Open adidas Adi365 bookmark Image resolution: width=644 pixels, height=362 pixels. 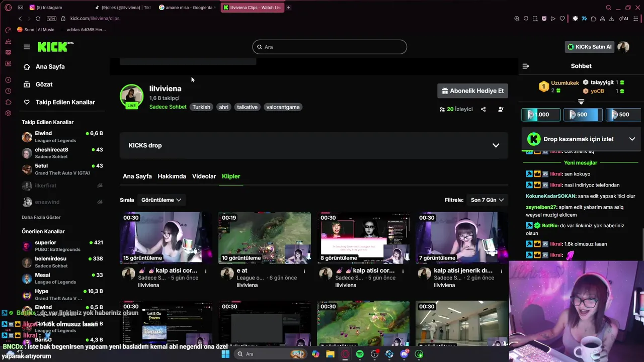86,30
